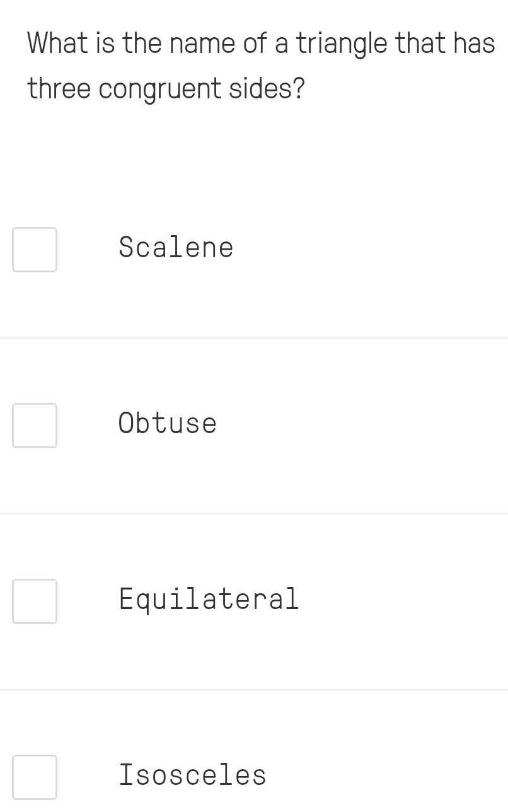The height and width of the screenshot is (812, 508).
Task: Click the divider between Equilateral and Isosceles
Action: [x=254, y=690]
